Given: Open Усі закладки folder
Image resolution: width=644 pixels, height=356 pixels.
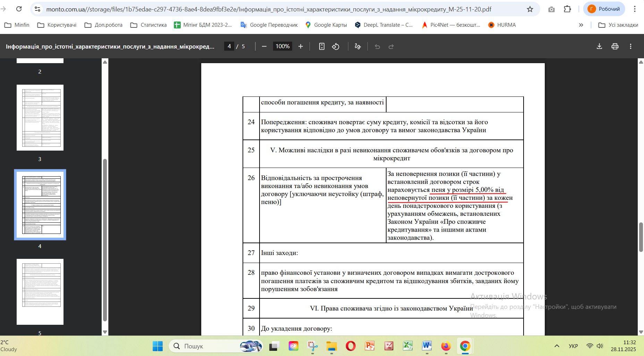Looking at the screenshot, I should click(x=618, y=25).
